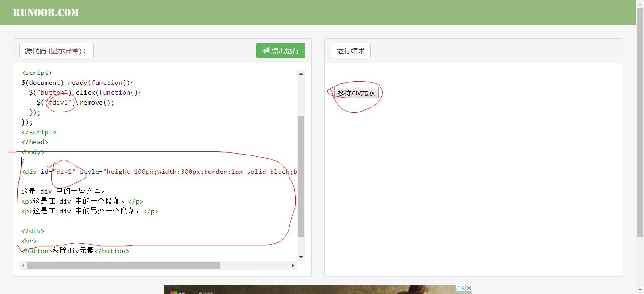Click the page scrollbar up arrow
This screenshot has height=294, width=644.
pyautogui.click(x=640, y=4)
